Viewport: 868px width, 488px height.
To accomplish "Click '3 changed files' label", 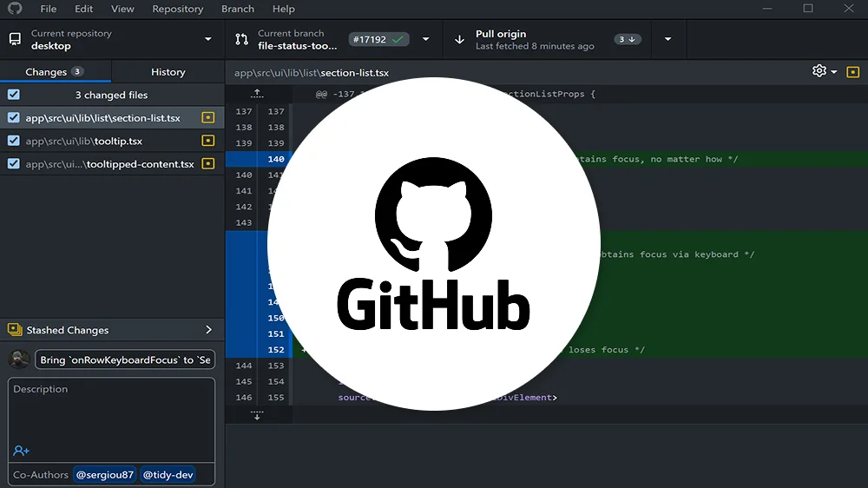I will tap(111, 95).
